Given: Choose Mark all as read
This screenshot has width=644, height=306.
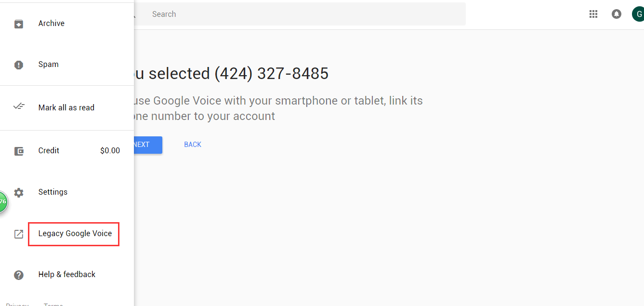Looking at the screenshot, I should click(x=67, y=107).
